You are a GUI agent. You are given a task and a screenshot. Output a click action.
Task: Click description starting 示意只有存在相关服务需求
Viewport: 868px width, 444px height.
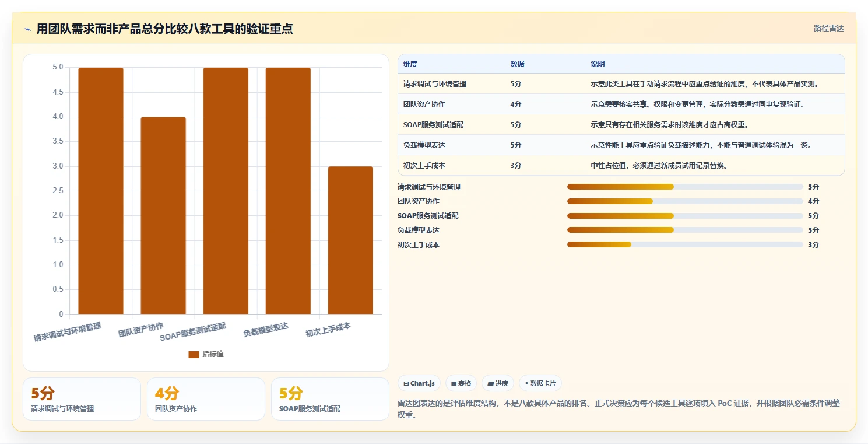[x=669, y=125]
